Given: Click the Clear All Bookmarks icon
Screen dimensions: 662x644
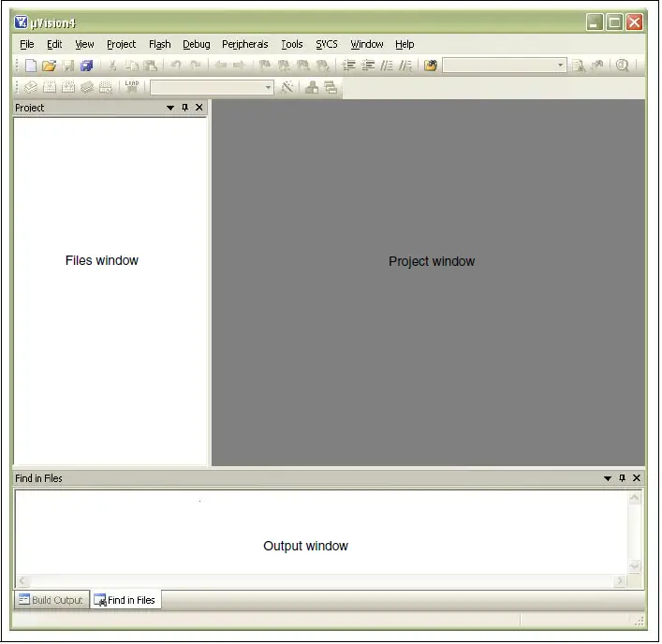Looking at the screenshot, I should pos(322,66).
